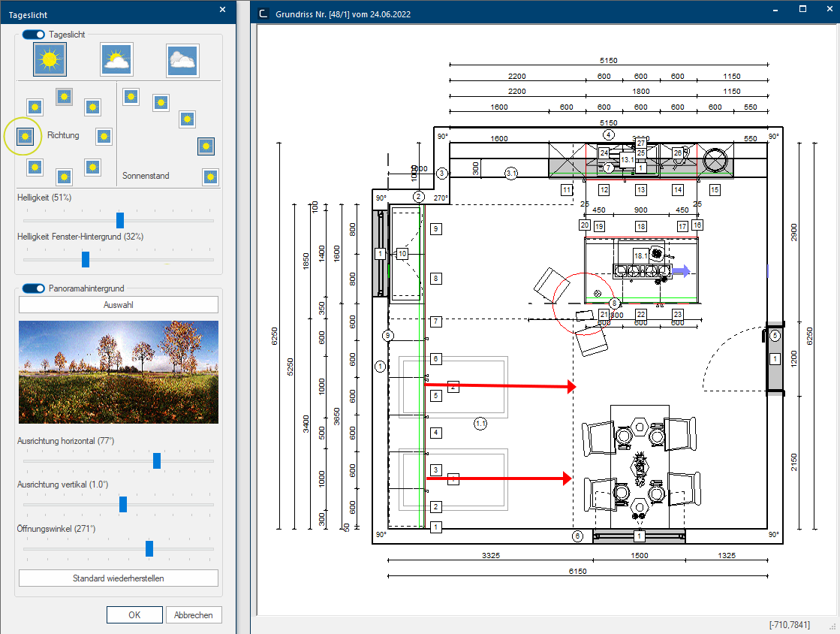Choose the bottom Richtung sun direction icon

(x=65, y=177)
